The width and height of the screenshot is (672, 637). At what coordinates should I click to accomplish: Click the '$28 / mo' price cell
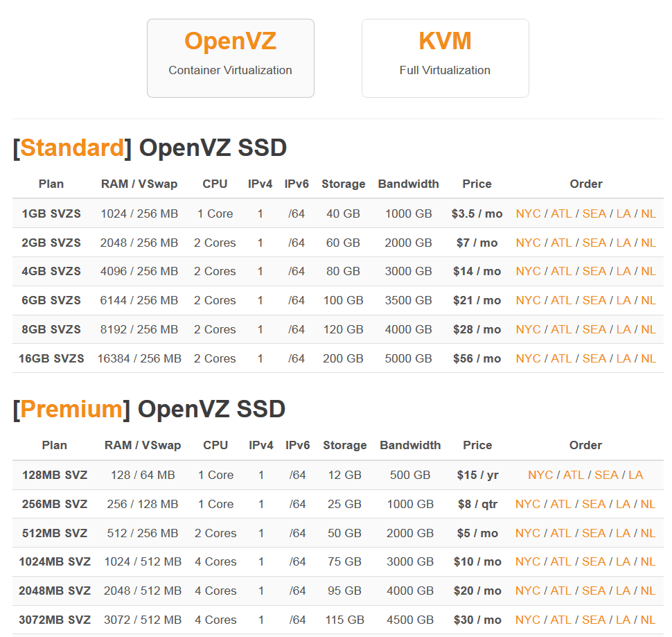(x=477, y=329)
